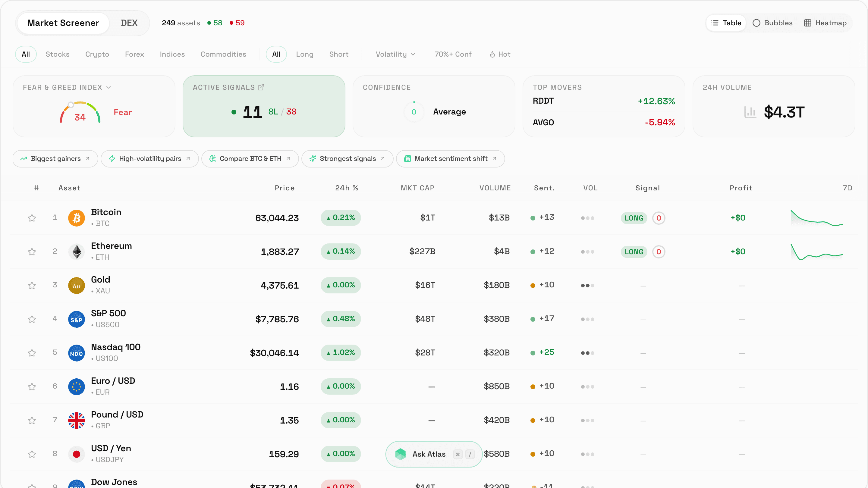Sort by the 24h % column
The height and width of the screenshot is (488, 868).
pos(346,188)
